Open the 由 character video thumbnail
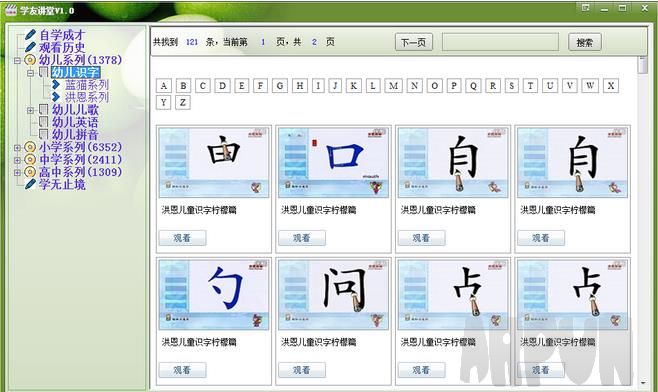Screen dimensions: 658x392 [214, 163]
